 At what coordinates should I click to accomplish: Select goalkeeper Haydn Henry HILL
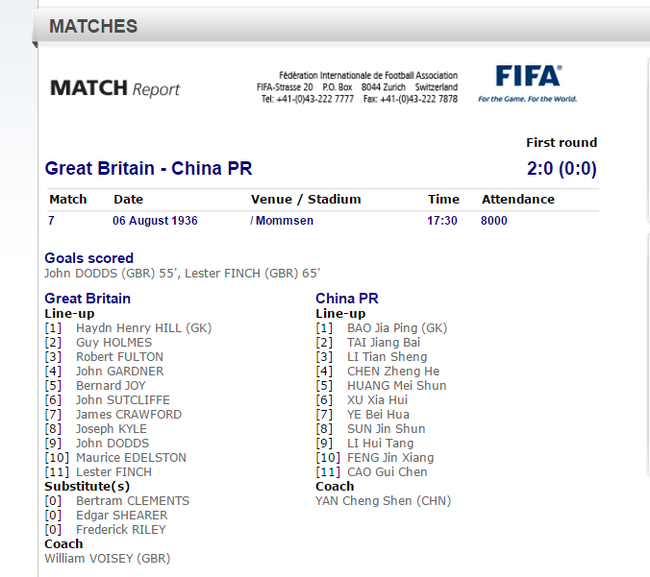[x=144, y=328]
